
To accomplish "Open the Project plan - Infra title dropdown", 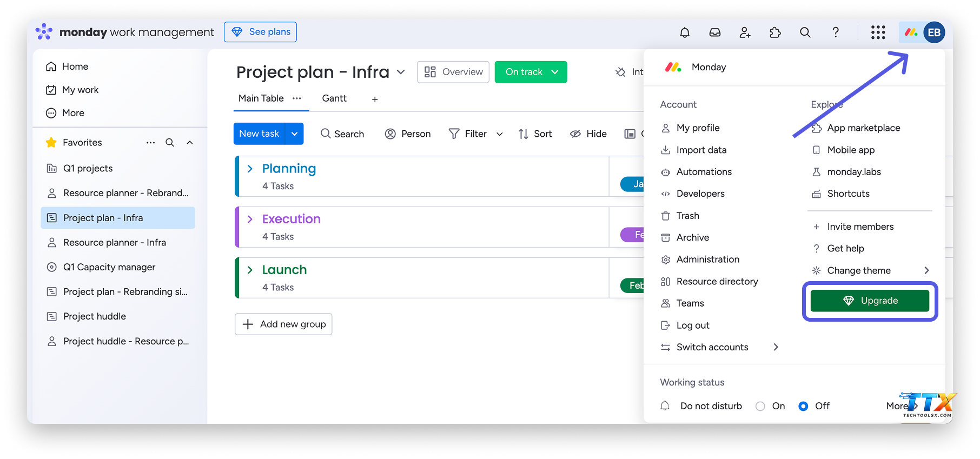I will click(x=401, y=72).
